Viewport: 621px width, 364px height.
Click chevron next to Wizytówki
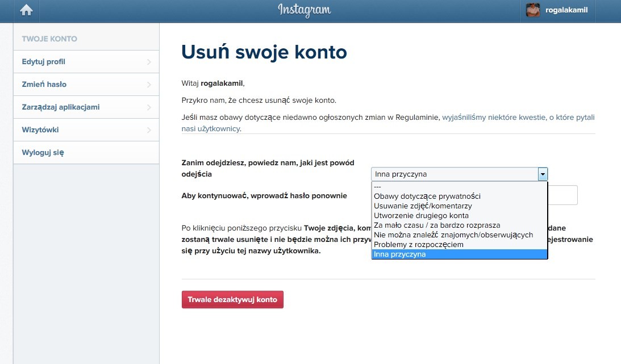pos(149,130)
